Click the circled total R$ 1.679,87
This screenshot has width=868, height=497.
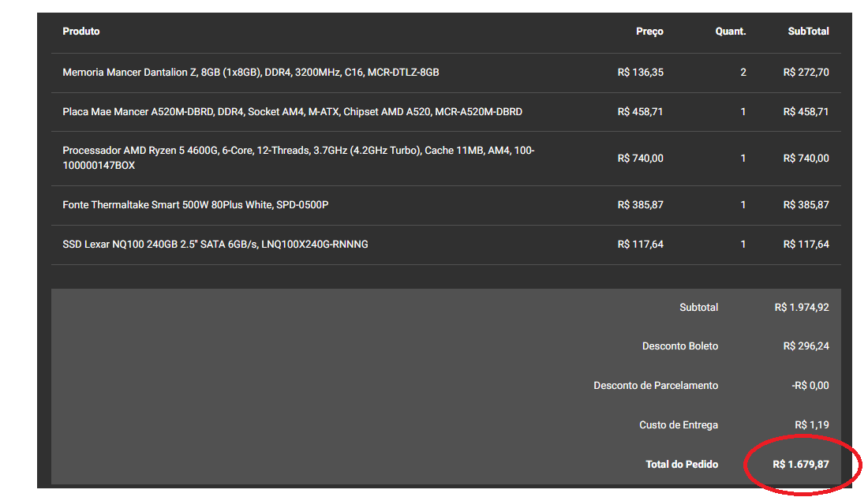800,465
